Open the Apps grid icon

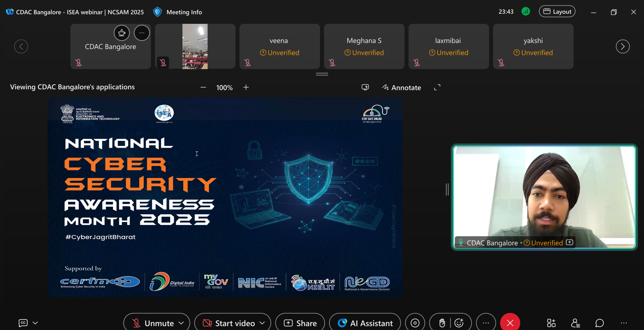551,323
